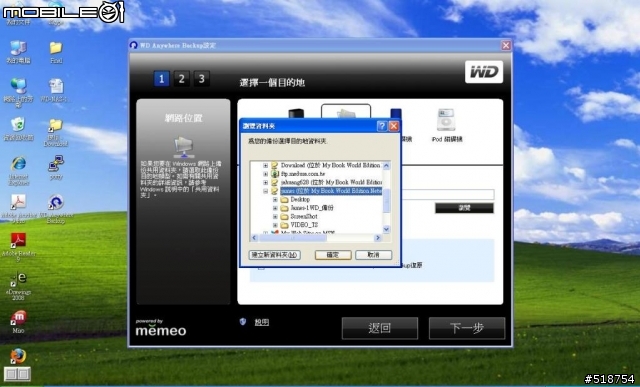This screenshot has width=640, height=387.
Task: Click tree vertical scrollbar up arrow
Action: 387,166
